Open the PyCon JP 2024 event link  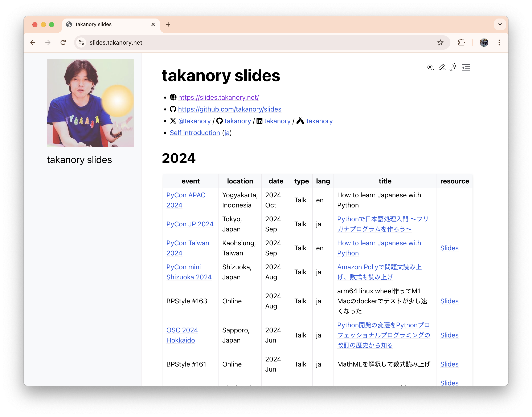190,224
